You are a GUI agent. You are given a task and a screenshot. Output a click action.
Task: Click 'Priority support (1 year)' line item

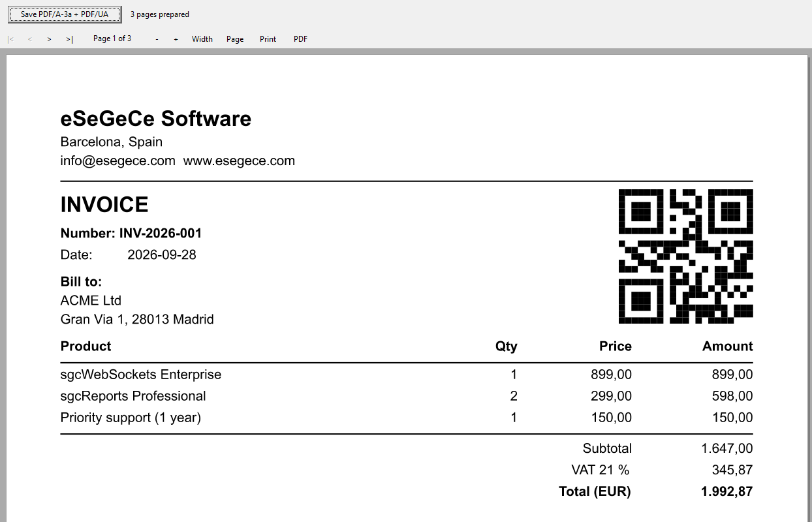(x=131, y=418)
